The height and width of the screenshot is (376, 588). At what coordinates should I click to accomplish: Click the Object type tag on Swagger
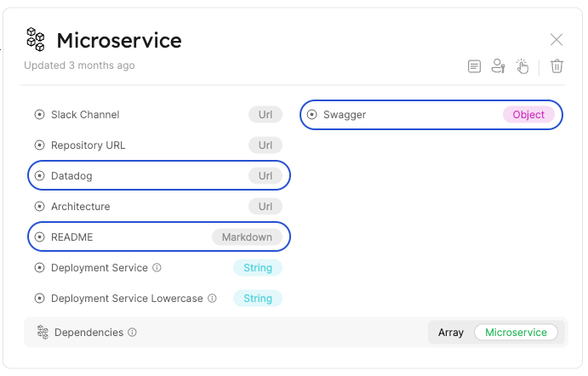pos(528,115)
